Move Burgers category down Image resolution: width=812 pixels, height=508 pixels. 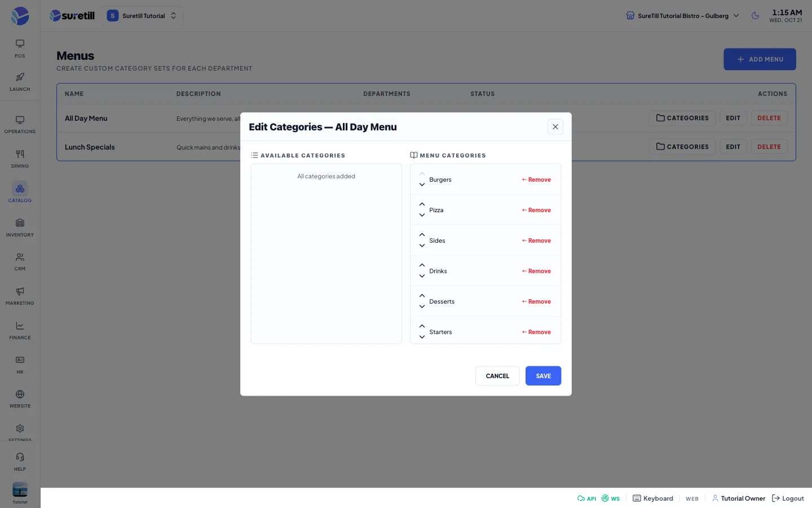click(422, 185)
